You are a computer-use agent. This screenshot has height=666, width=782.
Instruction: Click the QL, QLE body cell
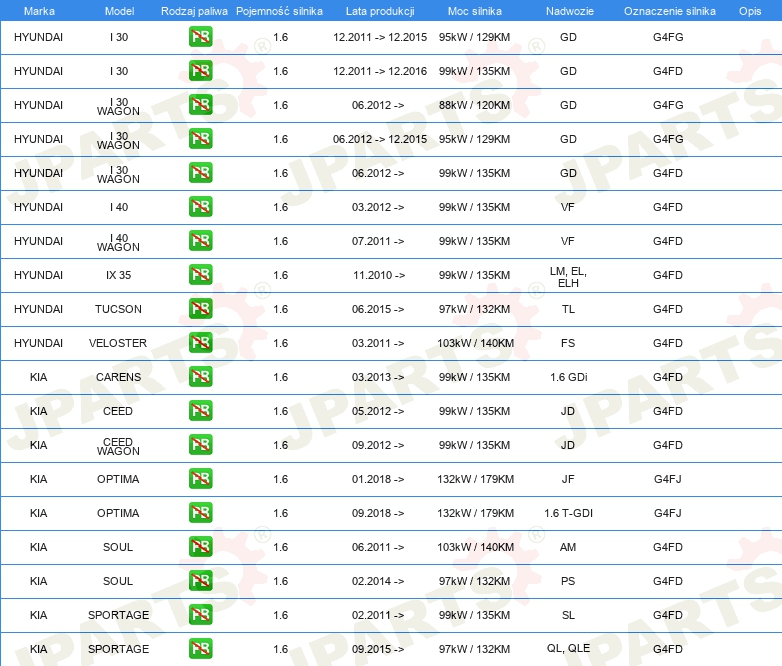tap(568, 648)
